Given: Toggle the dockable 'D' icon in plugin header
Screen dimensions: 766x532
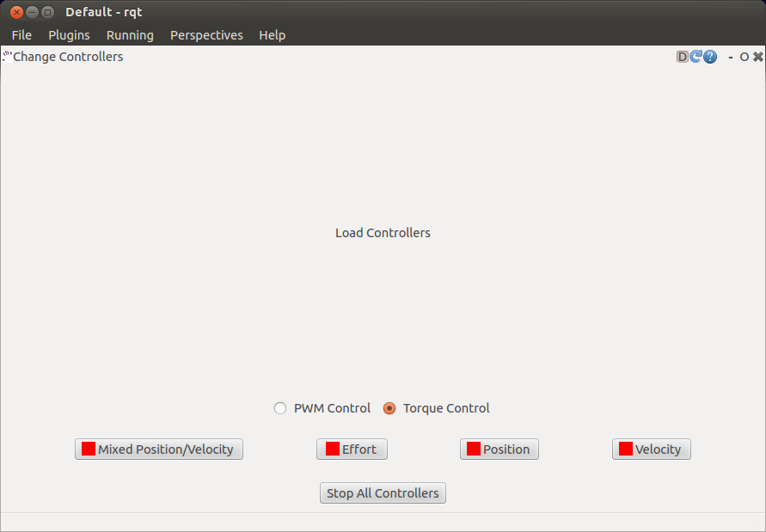Looking at the screenshot, I should tap(683, 57).
